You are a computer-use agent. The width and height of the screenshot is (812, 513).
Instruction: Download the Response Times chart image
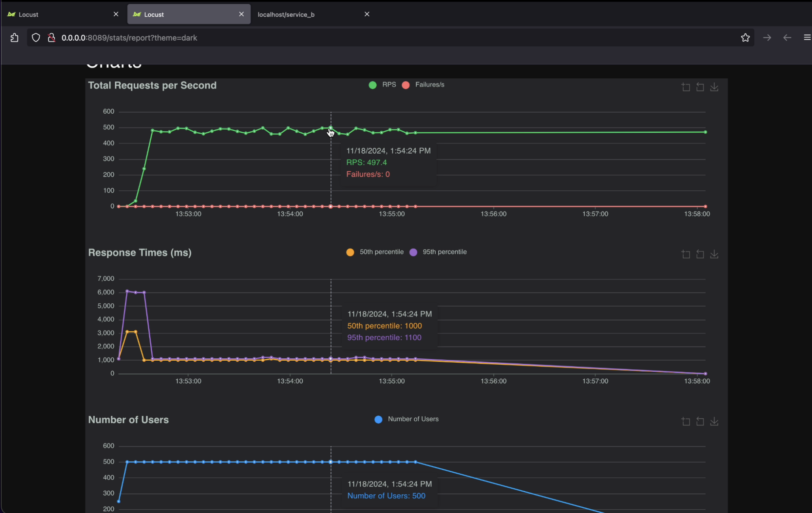[714, 254]
